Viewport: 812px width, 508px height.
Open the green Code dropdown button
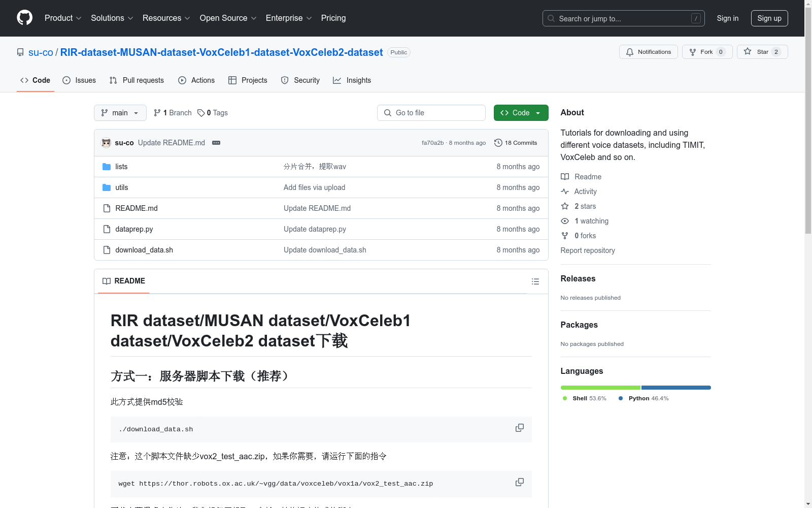[521, 113]
